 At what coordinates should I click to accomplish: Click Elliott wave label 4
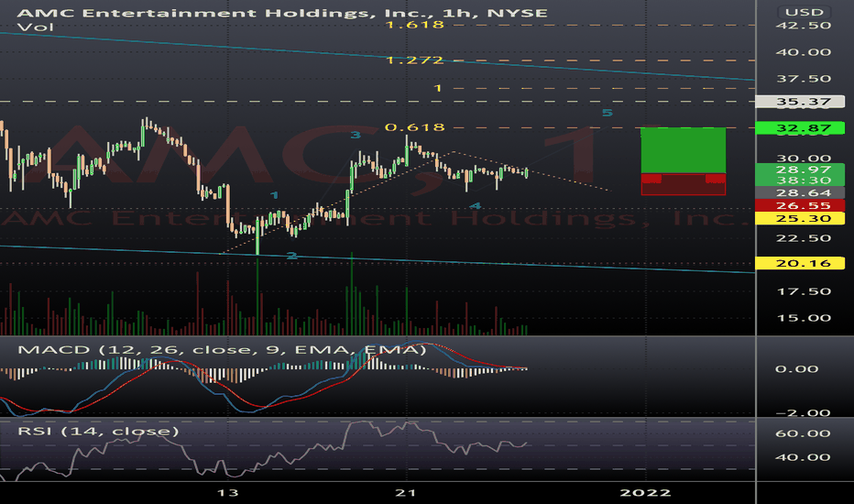coord(476,206)
